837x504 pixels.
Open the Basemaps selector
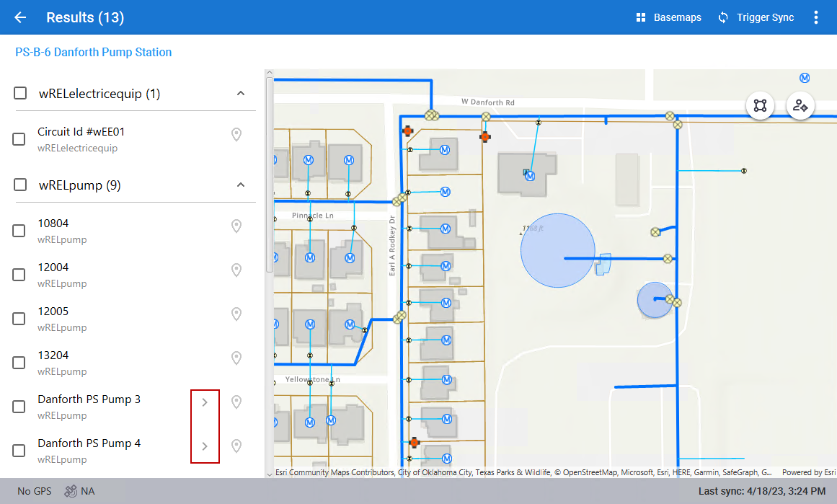click(x=668, y=17)
